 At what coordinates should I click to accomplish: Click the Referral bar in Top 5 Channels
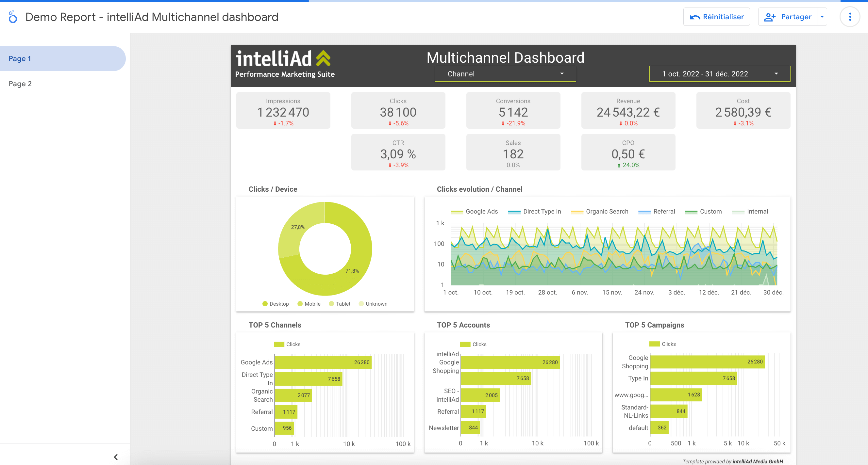coord(286,412)
